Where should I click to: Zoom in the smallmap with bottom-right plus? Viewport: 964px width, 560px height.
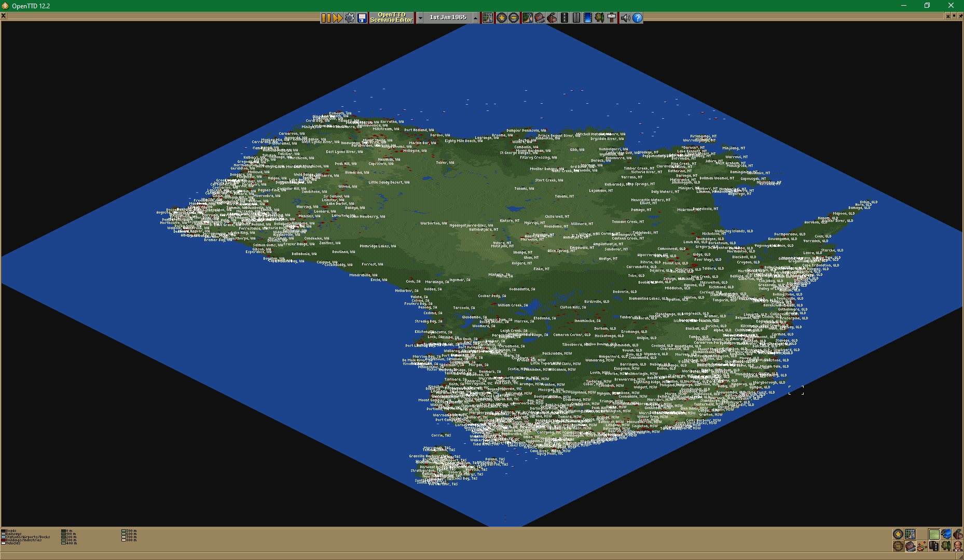[898, 534]
